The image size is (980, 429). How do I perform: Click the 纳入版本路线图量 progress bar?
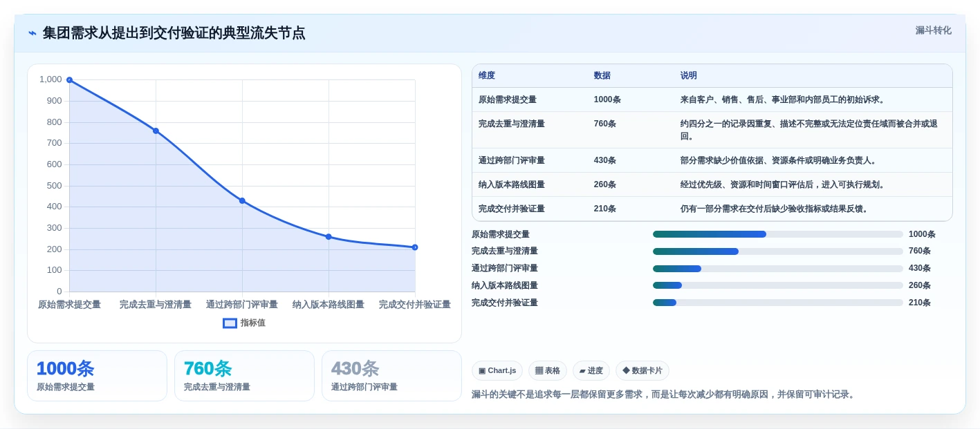coord(778,285)
